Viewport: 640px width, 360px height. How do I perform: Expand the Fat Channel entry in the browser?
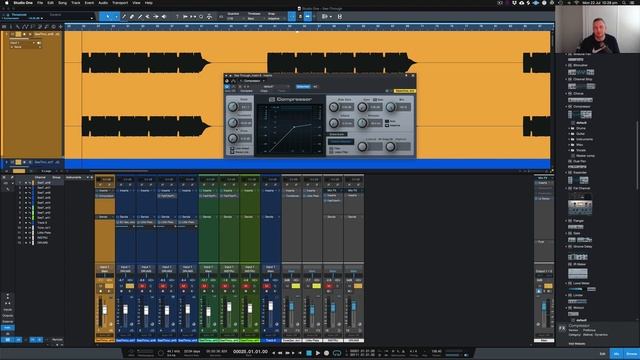point(567,188)
